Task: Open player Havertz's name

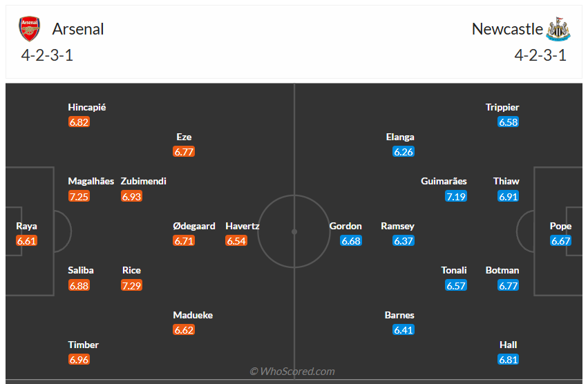Action: point(243,226)
